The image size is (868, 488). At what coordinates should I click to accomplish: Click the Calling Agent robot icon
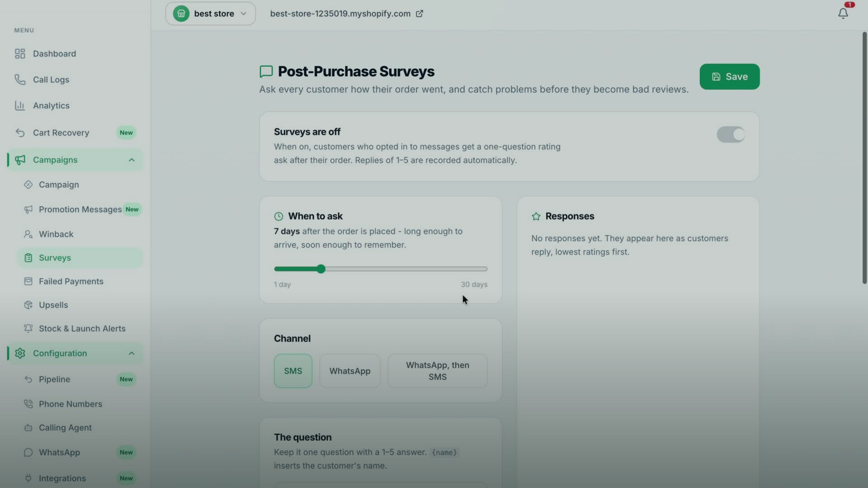pos(28,427)
